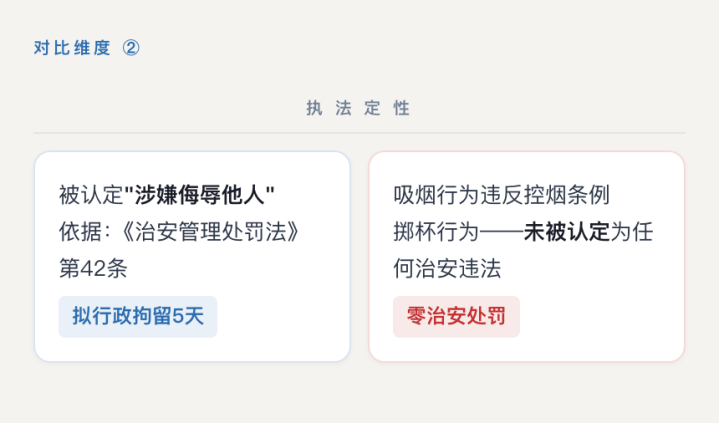The width and height of the screenshot is (719, 423).
Task: Click the horizontal divider below 执法定性
Action: (359, 133)
